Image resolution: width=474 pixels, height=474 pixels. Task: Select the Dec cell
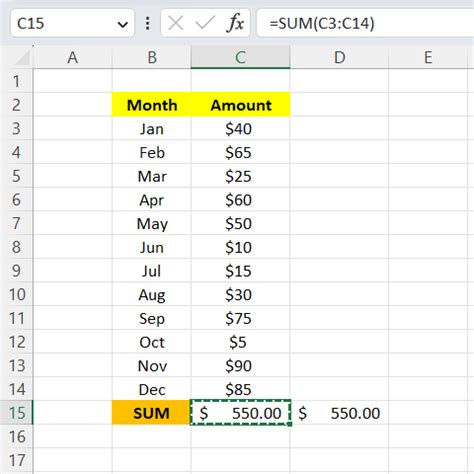click(152, 389)
